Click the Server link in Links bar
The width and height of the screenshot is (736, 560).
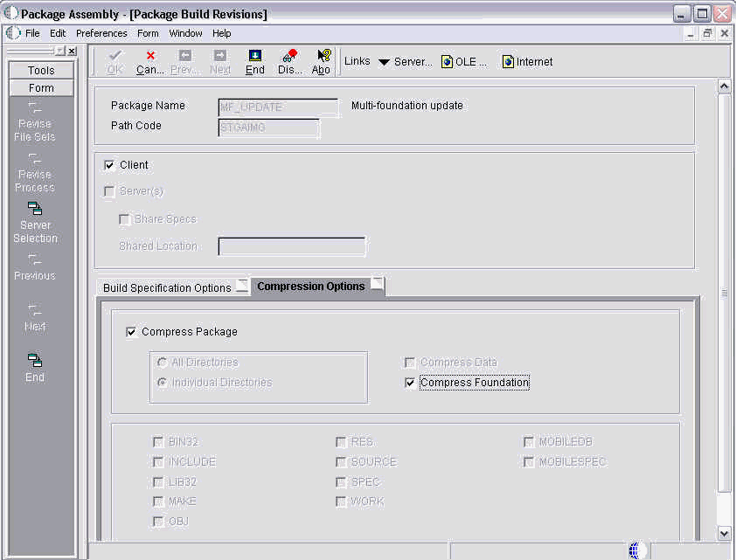413,61
